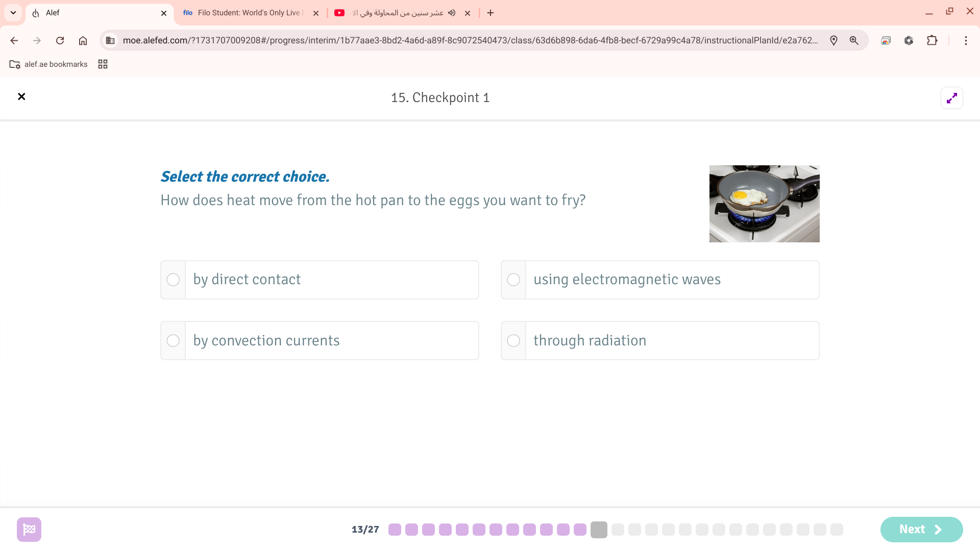
Task: Expand the tab search dropdown arrow
Action: (13, 13)
